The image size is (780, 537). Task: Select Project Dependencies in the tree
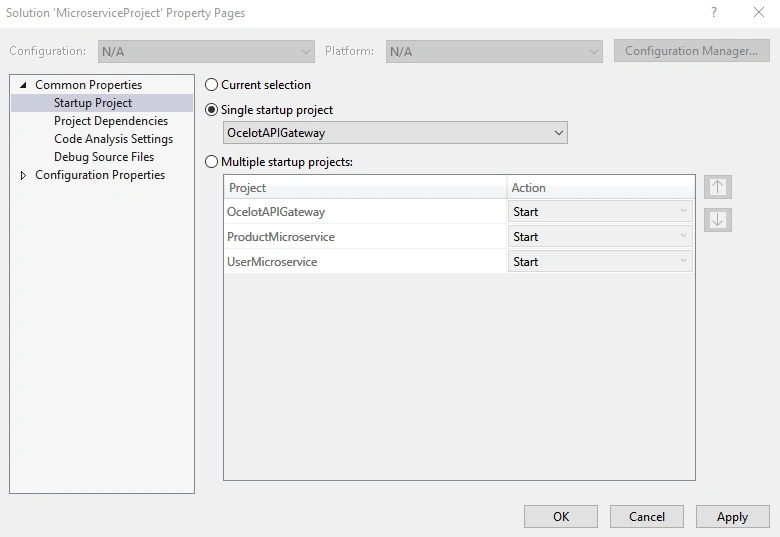111,121
